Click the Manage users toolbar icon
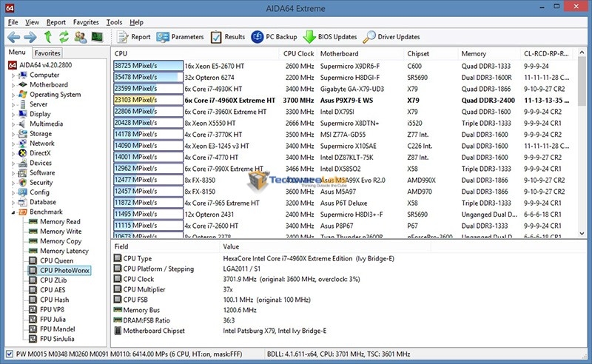The image size is (592, 364). (81, 37)
